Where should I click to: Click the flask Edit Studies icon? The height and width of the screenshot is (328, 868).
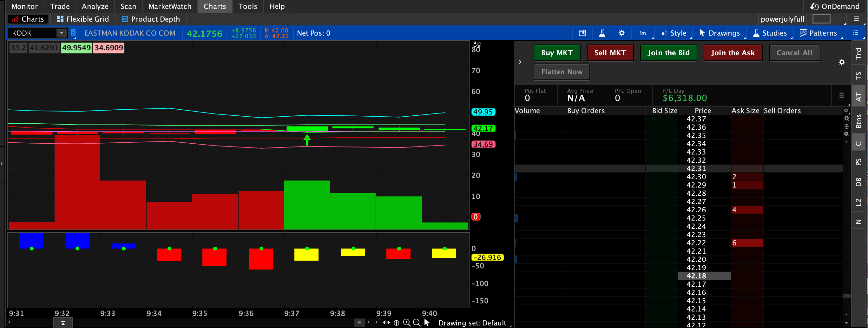[x=602, y=33]
